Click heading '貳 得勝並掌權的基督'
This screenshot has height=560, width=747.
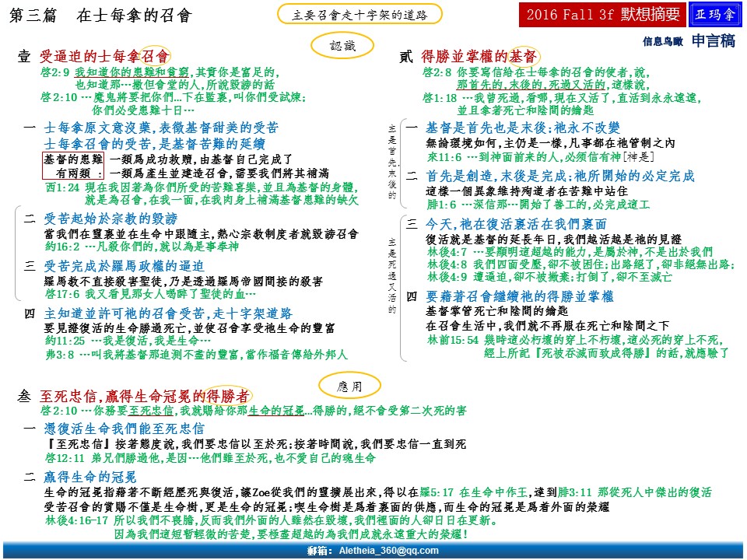[x=468, y=56]
